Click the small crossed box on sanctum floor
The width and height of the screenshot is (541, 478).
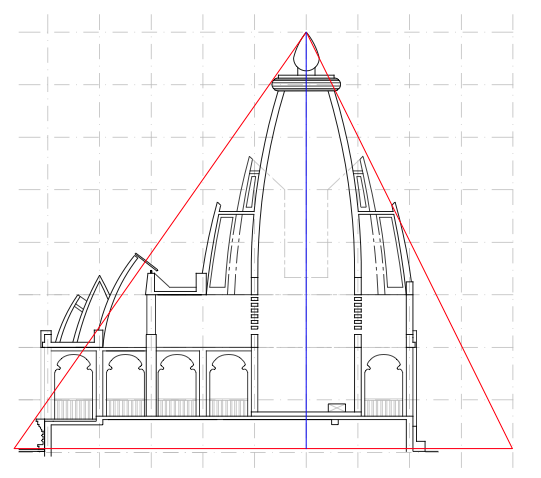point(337,408)
